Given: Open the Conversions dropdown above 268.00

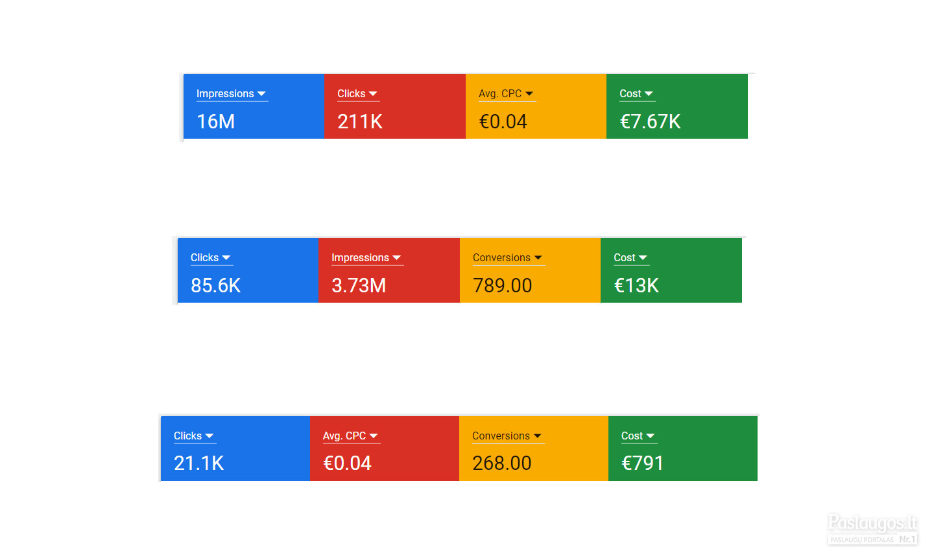Looking at the screenshot, I should point(507,436).
